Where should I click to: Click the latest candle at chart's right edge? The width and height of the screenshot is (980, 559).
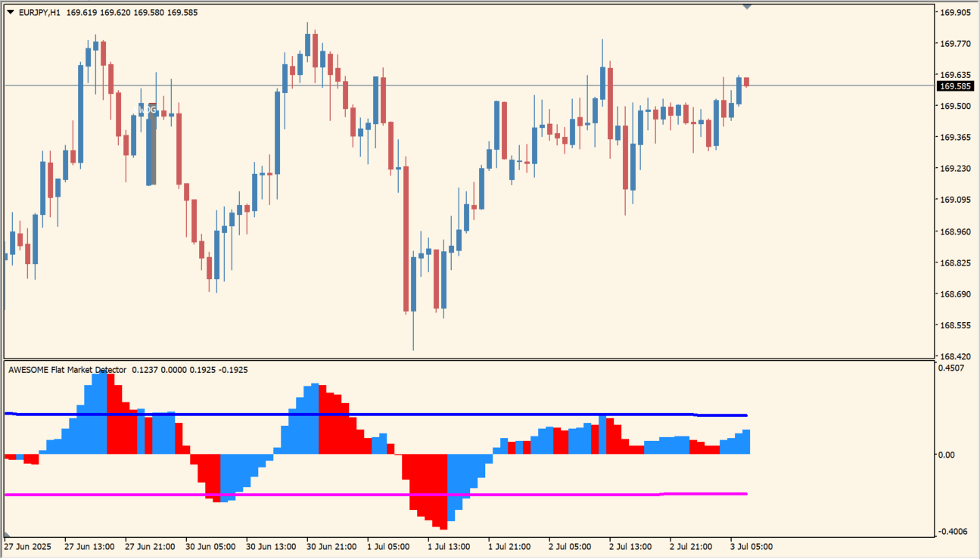click(x=746, y=81)
